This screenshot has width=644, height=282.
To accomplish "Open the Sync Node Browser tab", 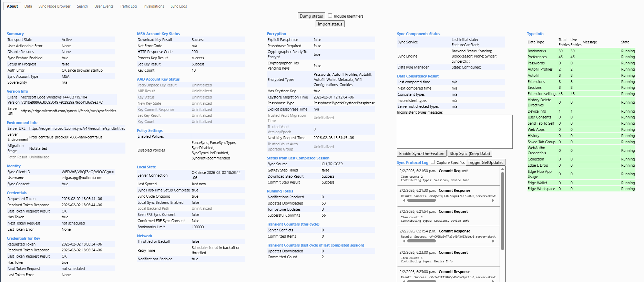I will (54, 6).
